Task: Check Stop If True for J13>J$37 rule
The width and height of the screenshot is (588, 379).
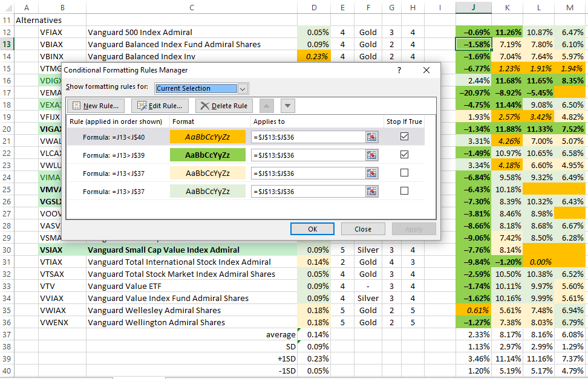Action: tap(404, 191)
